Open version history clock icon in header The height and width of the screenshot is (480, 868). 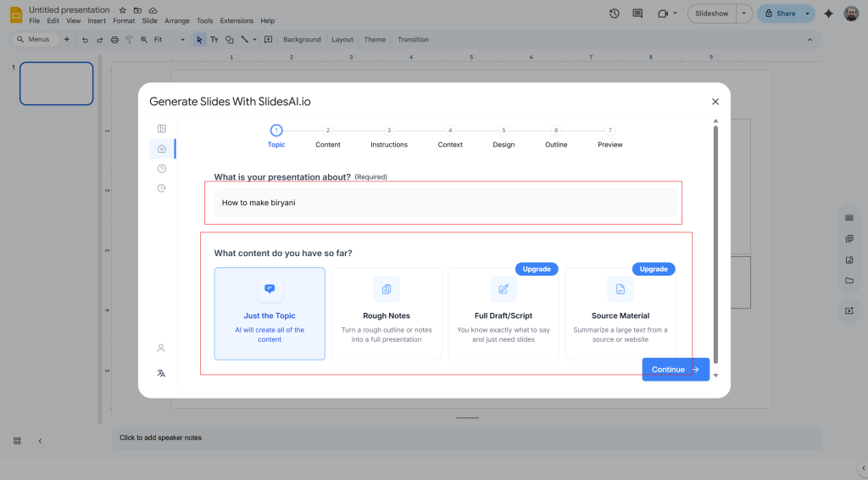(614, 14)
